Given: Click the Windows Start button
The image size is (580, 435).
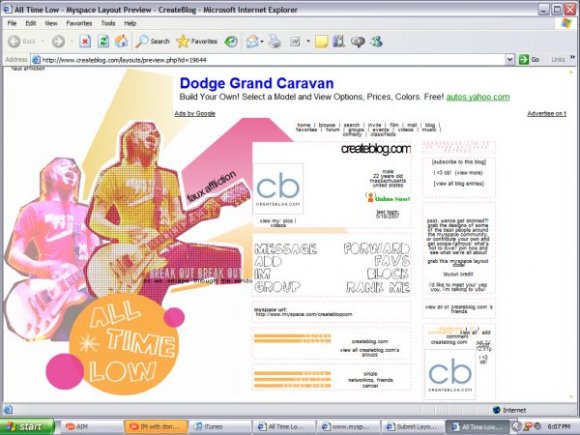Looking at the screenshot, I should 26,426.
